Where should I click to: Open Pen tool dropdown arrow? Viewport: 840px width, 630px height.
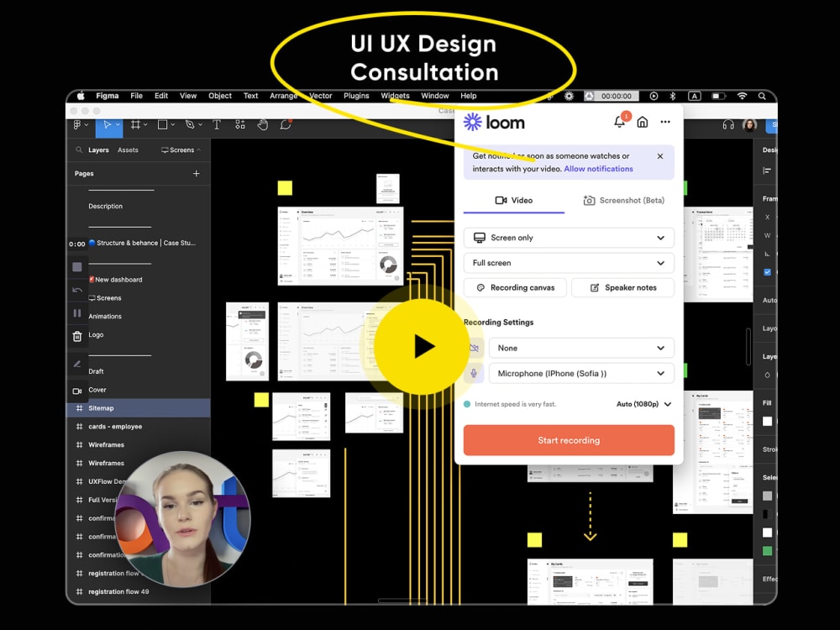201,125
